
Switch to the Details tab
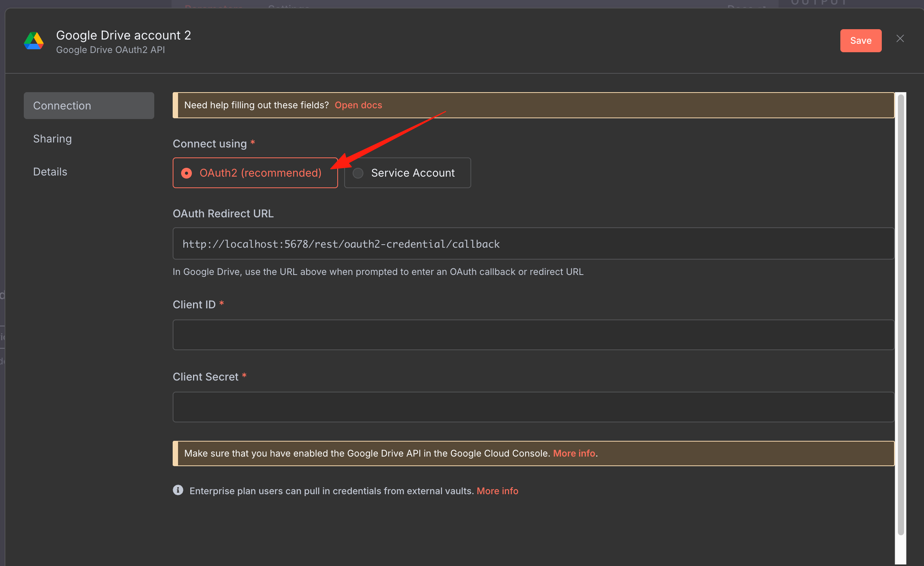pyautogui.click(x=50, y=172)
